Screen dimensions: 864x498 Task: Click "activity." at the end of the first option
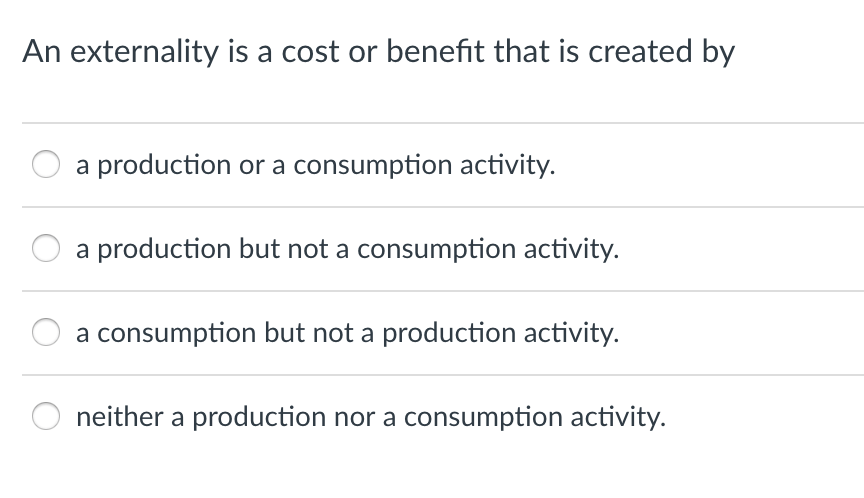pos(507,165)
